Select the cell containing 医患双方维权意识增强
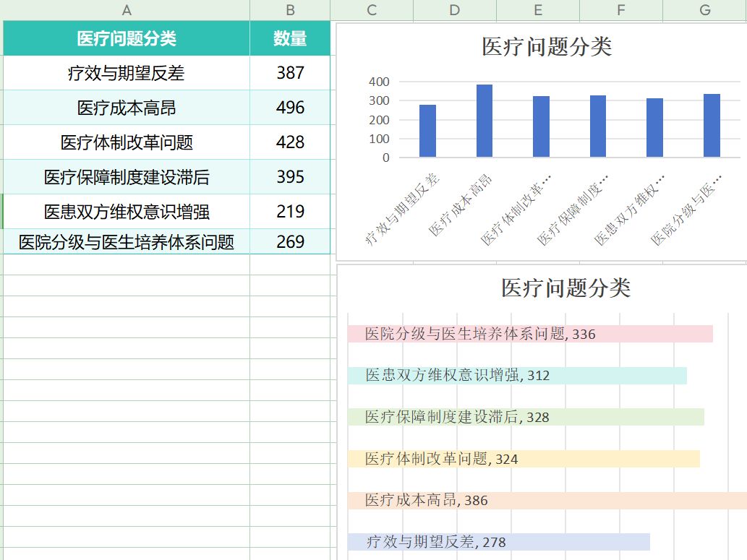Viewport: 747px width, 560px height. click(x=127, y=212)
